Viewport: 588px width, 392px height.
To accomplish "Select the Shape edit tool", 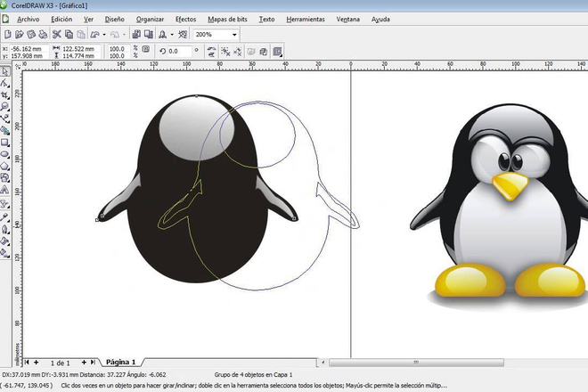I will [4, 83].
